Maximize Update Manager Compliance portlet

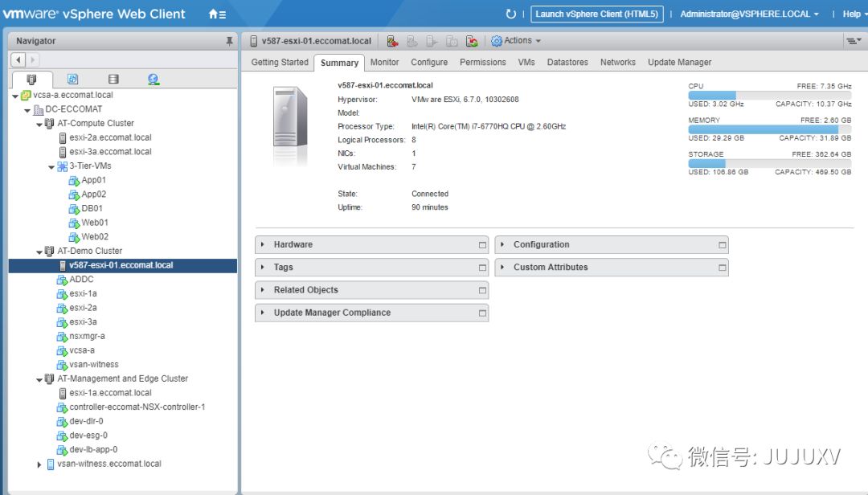482,313
